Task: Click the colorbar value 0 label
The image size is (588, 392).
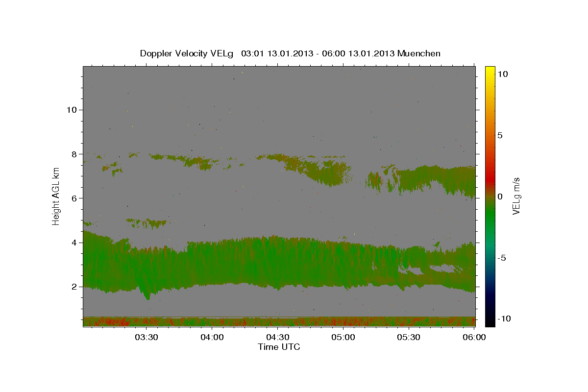Action: (x=500, y=196)
